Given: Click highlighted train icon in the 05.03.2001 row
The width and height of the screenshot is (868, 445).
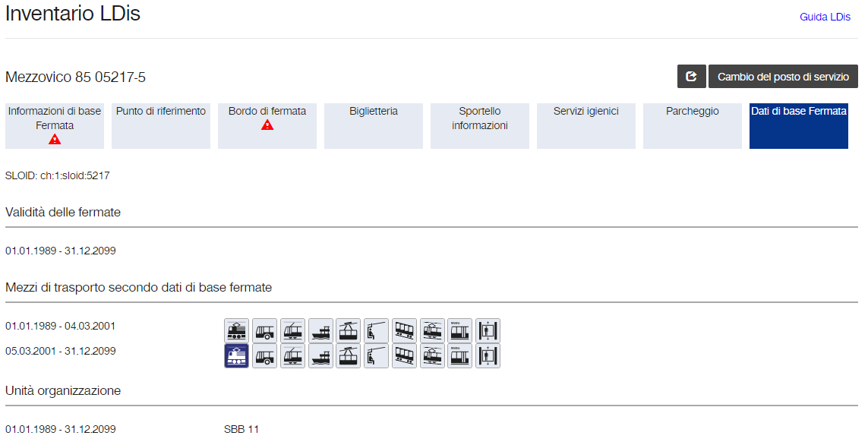Looking at the screenshot, I should (x=236, y=356).
